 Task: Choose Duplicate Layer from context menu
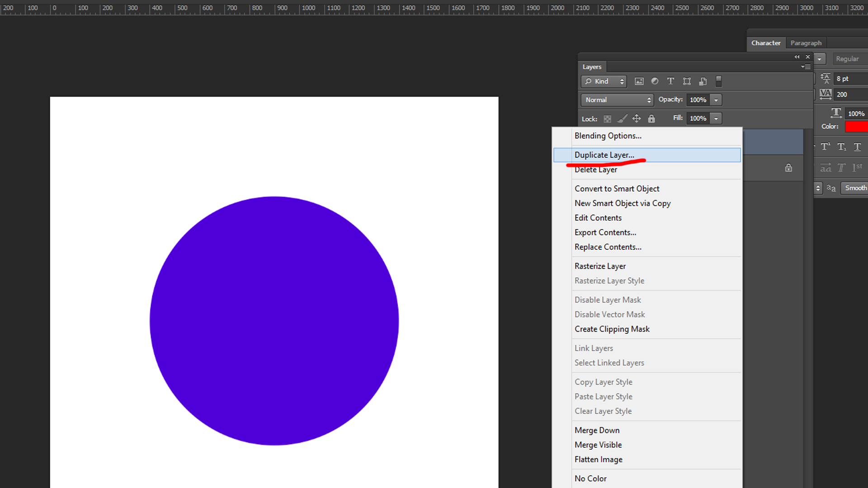[x=647, y=155]
